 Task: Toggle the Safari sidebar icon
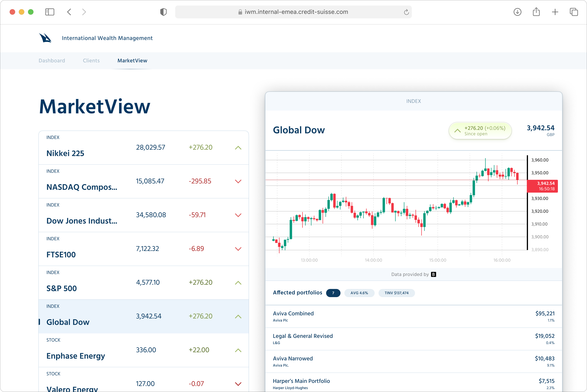pos(49,12)
